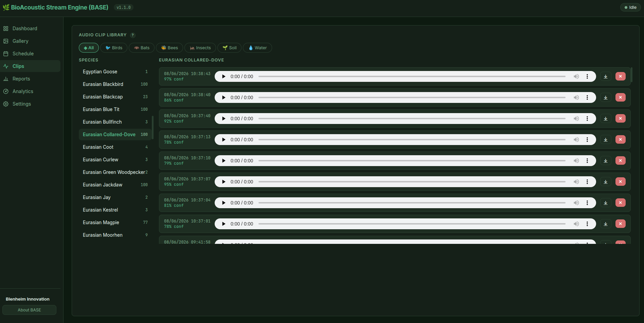Screen dimensions: 644x323
Task: Play the 10:38:43 dove clip
Action: pos(223,76)
